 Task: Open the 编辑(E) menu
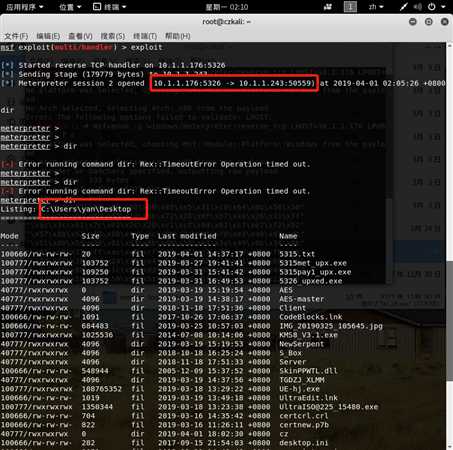[48, 36]
